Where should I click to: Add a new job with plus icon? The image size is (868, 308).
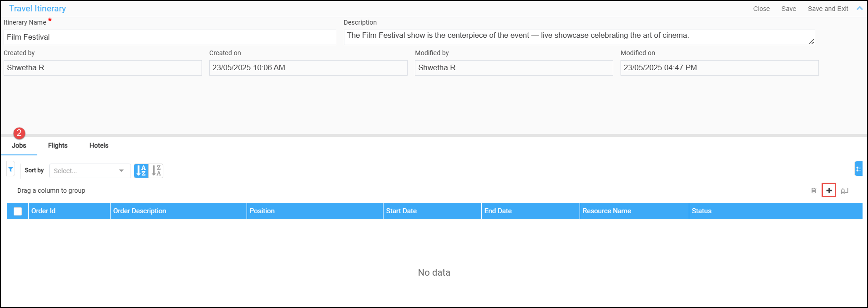pos(829,190)
